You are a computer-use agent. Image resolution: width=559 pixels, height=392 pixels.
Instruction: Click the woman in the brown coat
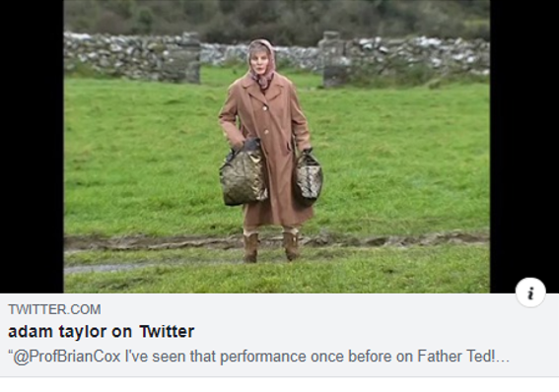pos(265,151)
